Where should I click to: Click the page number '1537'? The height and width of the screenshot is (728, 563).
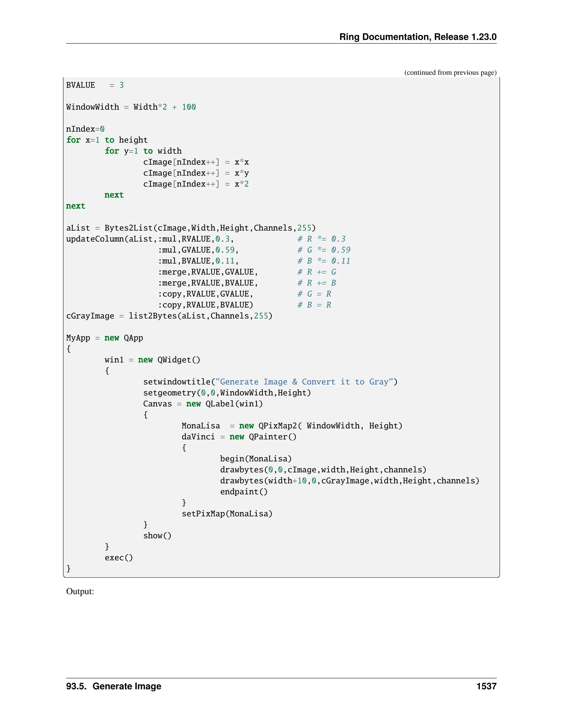click(x=487, y=686)
